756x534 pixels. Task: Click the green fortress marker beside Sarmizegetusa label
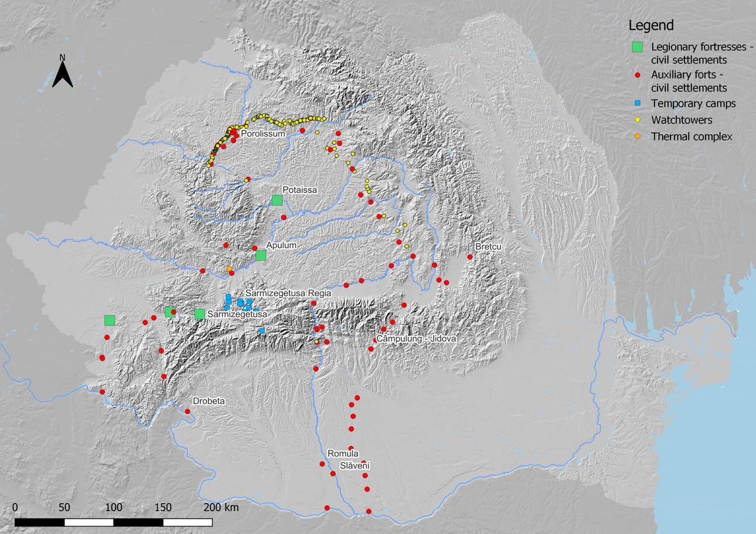tap(199, 314)
